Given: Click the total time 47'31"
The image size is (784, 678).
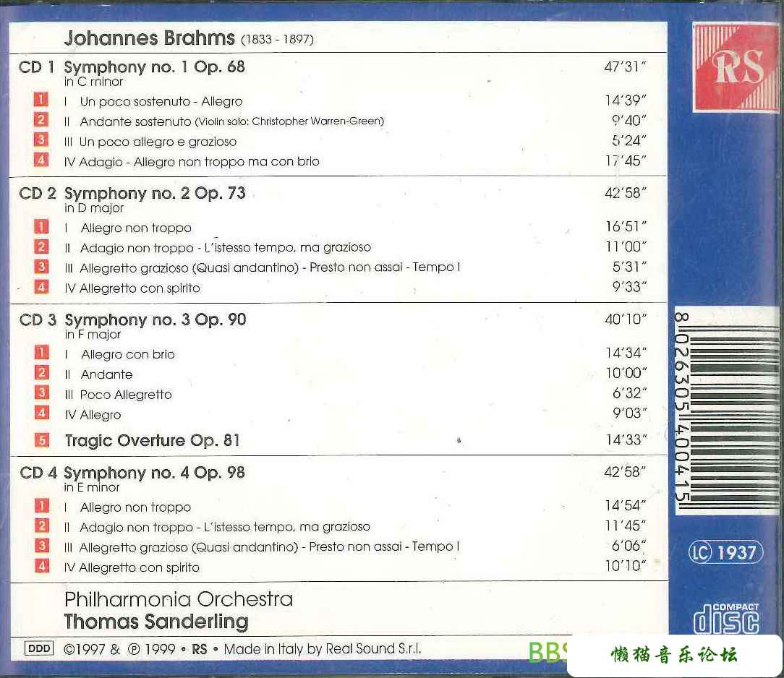Looking at the screenshot, I should point(625,66).
